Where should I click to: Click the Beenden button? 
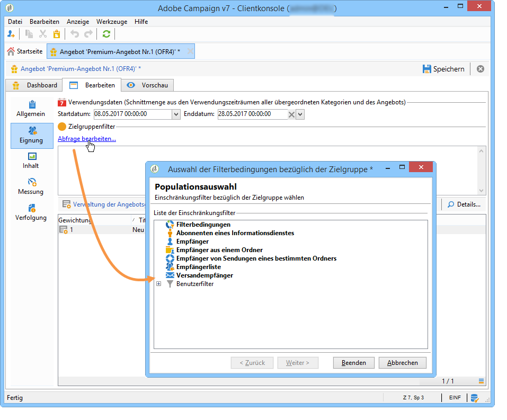(x=354, y=363)
